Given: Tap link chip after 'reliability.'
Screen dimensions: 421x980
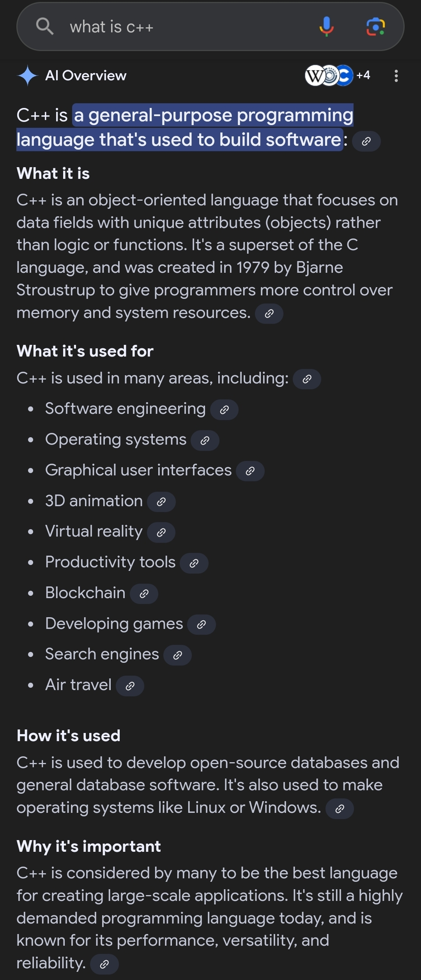Looking at the screenshot, I should [x=104, y=964].
